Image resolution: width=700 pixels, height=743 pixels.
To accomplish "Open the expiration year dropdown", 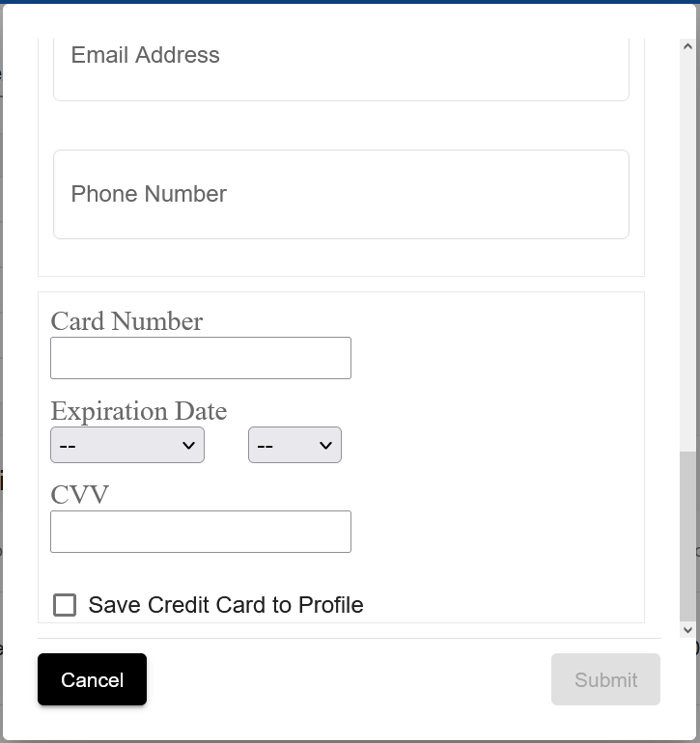I will tap(294, 445).
